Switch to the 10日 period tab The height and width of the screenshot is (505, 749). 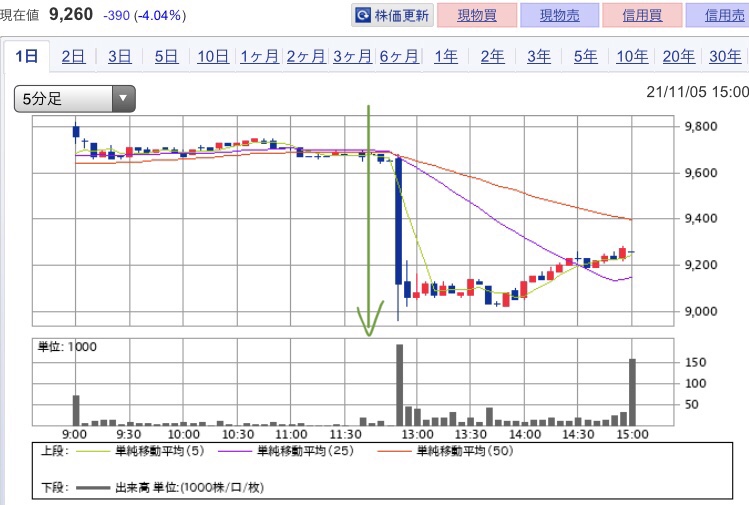pos(213,56)
